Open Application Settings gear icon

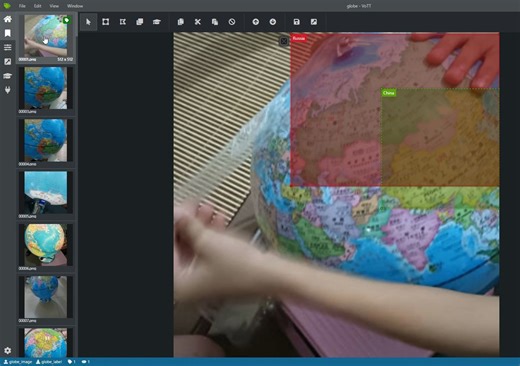pyautogui.click(x=8, y=350)
